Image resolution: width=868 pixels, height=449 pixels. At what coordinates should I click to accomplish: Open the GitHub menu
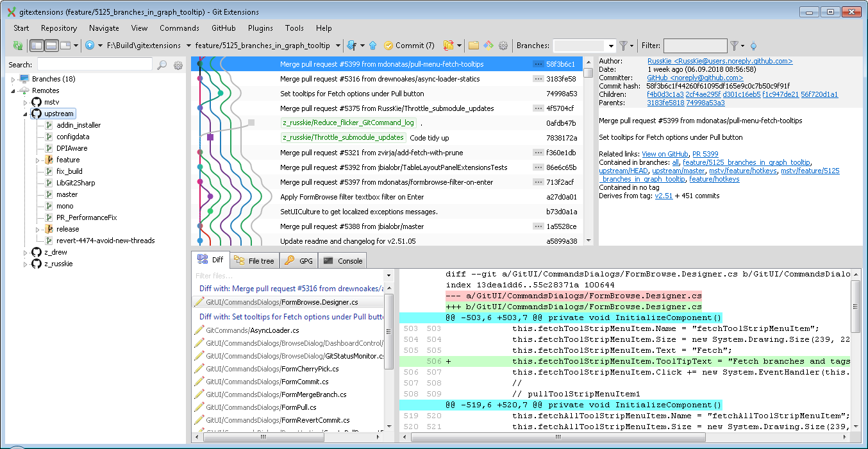pos(223,28)
